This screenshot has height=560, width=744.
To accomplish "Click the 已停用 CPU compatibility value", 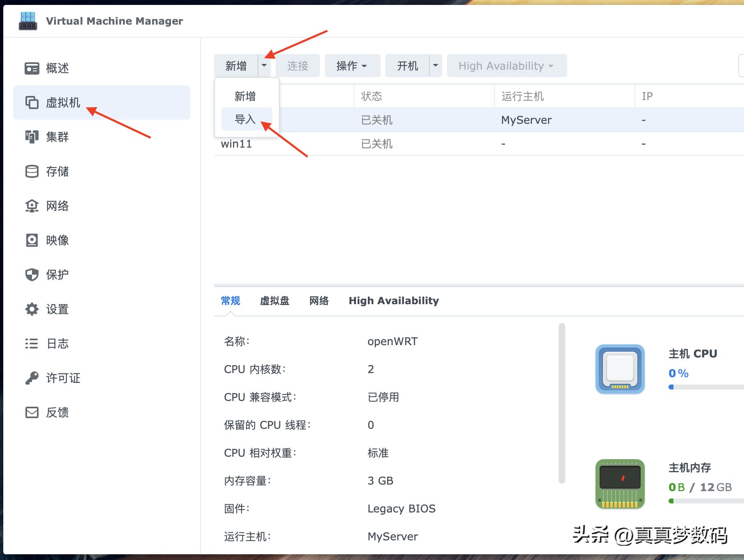I will 383,397.
